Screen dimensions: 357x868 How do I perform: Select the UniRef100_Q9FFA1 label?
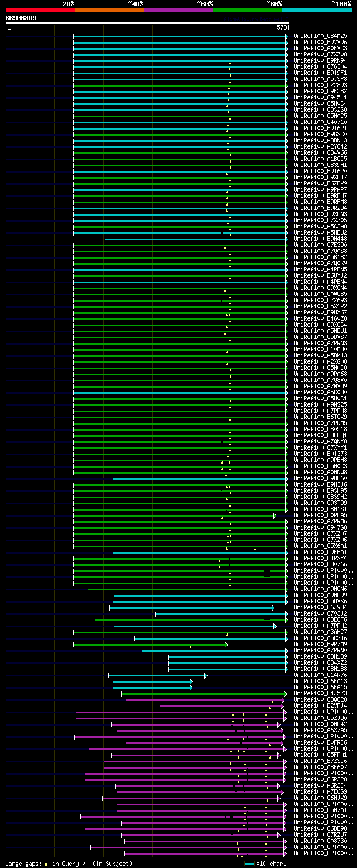click(320, 552)
